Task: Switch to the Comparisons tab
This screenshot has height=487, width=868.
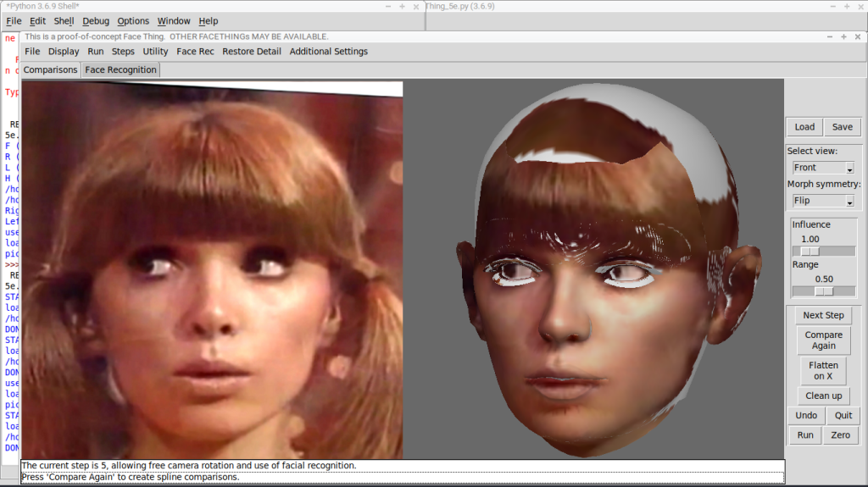Action: click(50, 69)
